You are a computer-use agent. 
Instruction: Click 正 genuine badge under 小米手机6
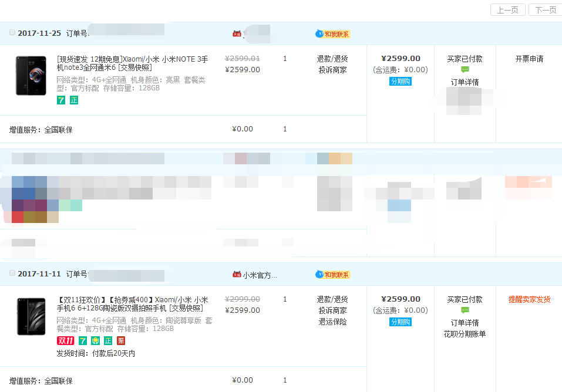tap(108, 340)
